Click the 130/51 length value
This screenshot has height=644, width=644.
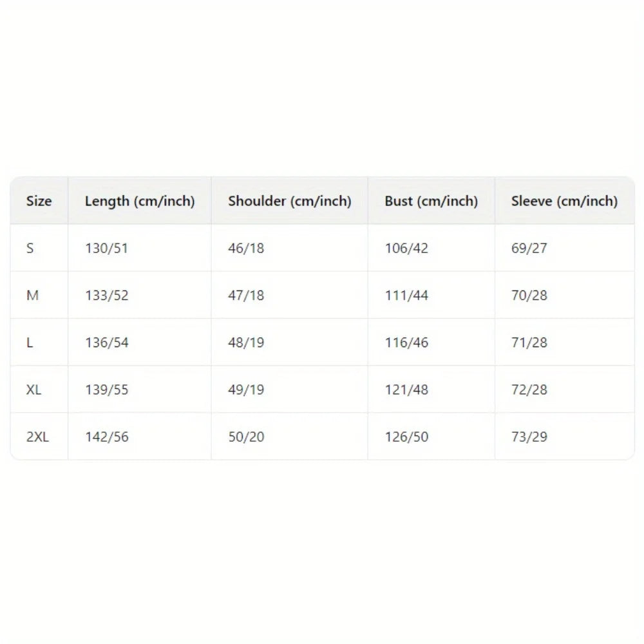coord(106,248)
